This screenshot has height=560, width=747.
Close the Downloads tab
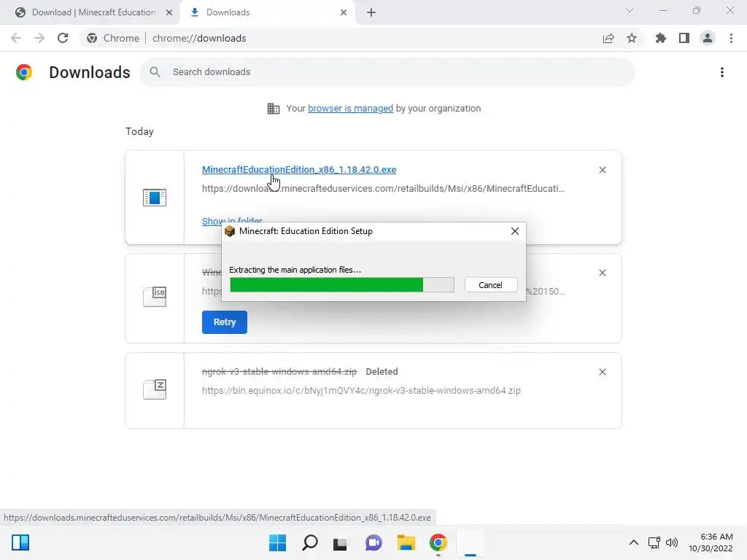(344, 12)
